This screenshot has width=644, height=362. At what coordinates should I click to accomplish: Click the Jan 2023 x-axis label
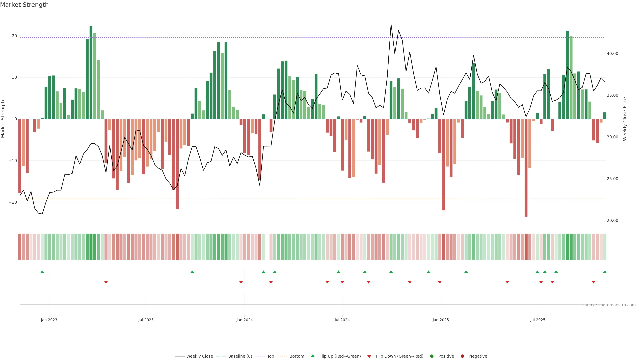click(49, 320)
